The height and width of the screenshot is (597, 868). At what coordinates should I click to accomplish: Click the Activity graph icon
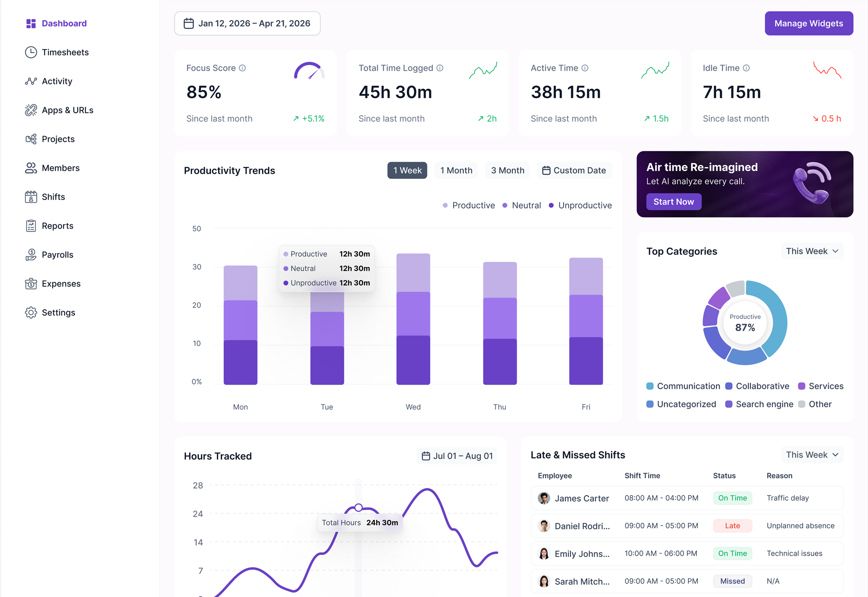[x=31, y=81]
